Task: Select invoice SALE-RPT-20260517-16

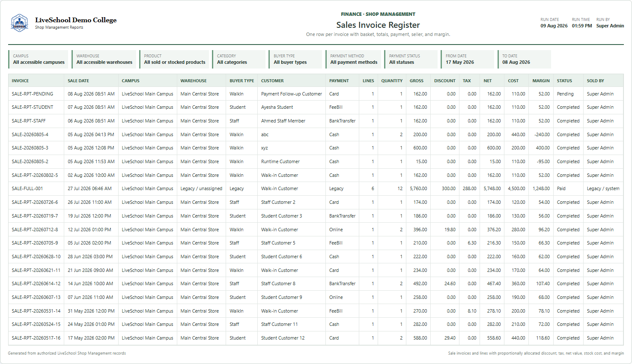Action: 36,338
